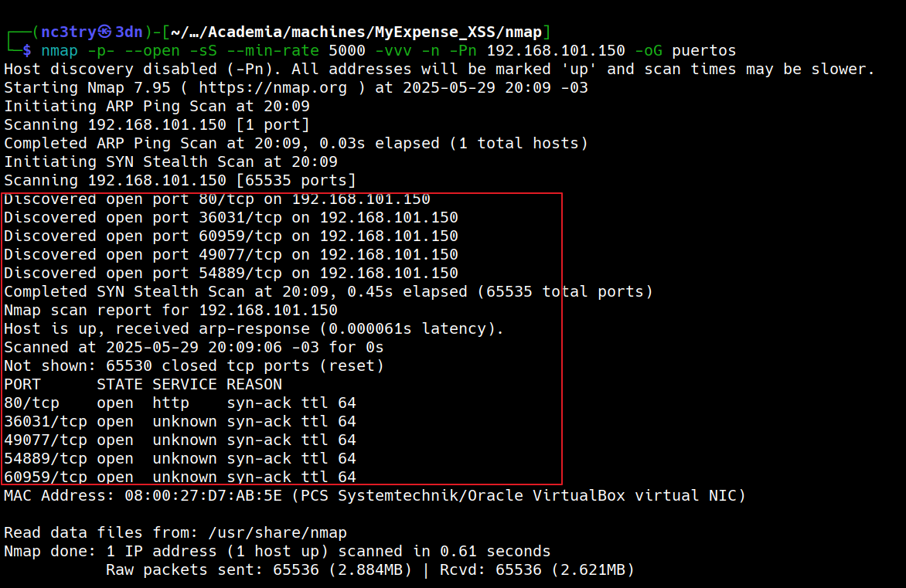Select the 60959/tcp open unknown row

point(179,477)
